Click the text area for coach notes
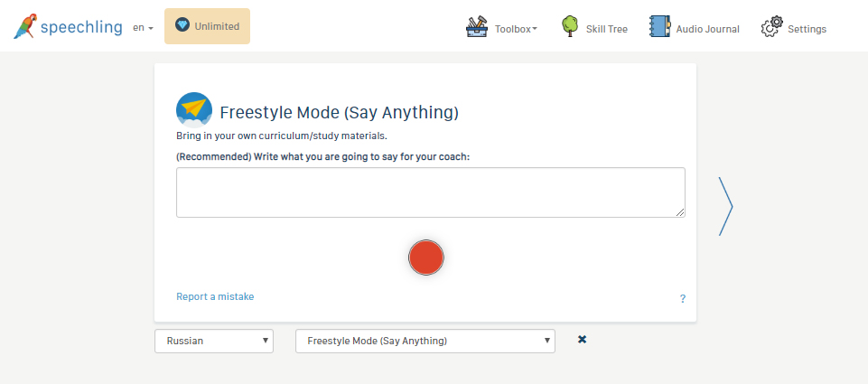 pos(430,192)
